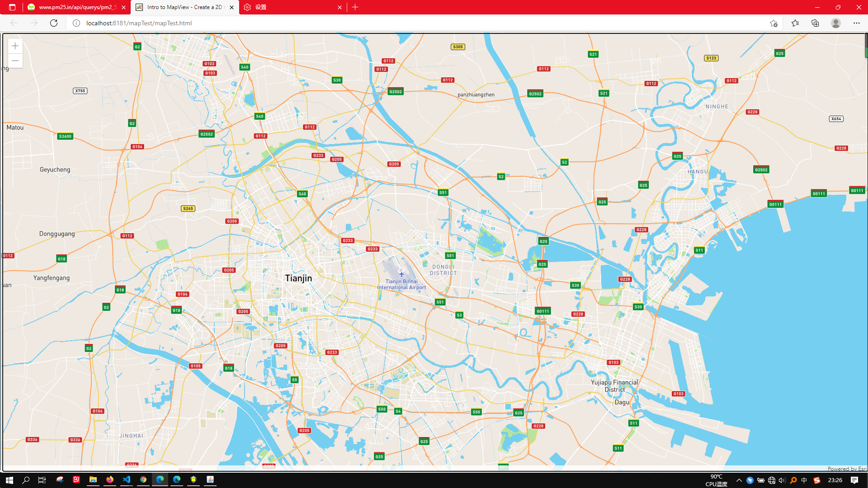Toggle the 中 input language indicator
This screenshot has height=488, width=868.
pyautogui.click(x=804, y=480)
